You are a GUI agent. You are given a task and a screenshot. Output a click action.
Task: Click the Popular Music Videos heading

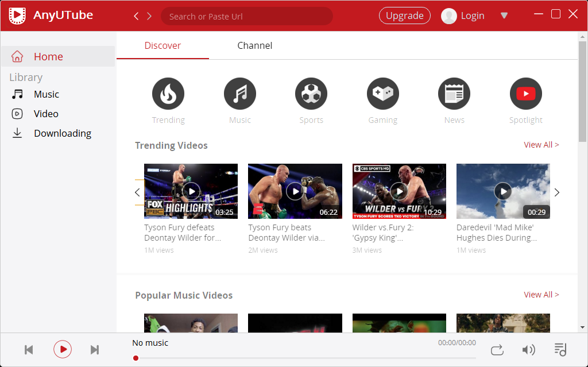184,295
